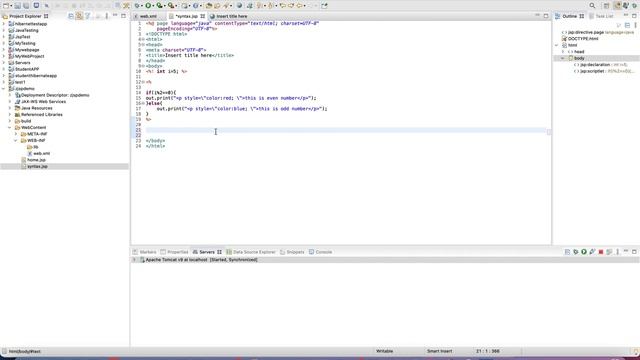
Task: Click the fold toggle at editor line 12
Action: click(143, 82)
